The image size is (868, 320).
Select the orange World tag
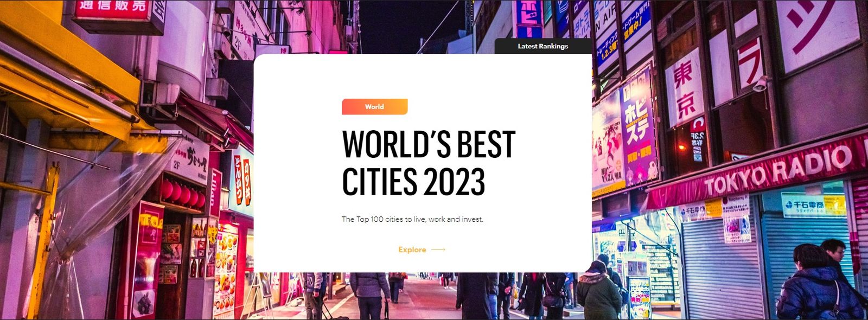coord(374,107)
